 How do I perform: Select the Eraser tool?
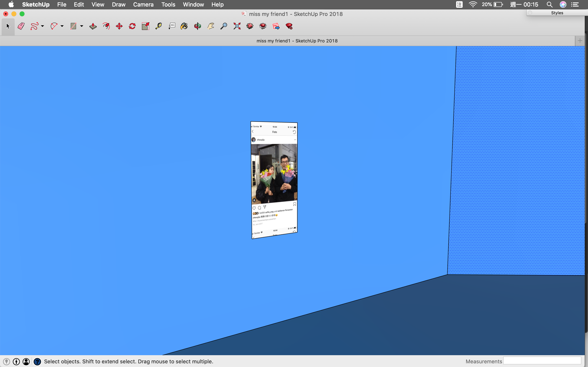pos(21,26)
